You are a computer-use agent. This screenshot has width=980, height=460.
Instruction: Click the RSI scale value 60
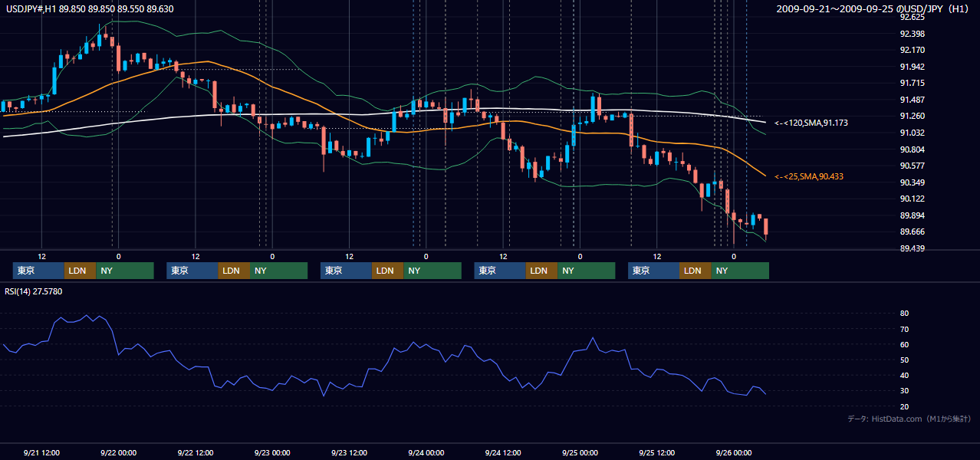904,344
